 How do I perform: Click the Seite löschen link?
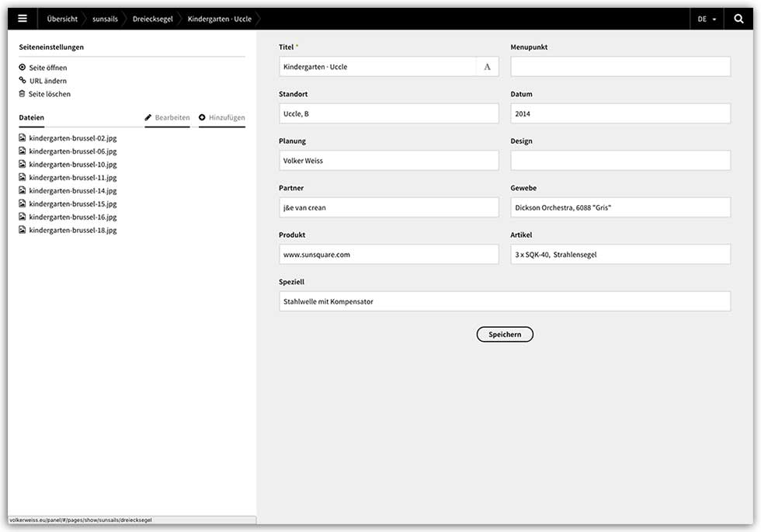(x=50, y=94)
